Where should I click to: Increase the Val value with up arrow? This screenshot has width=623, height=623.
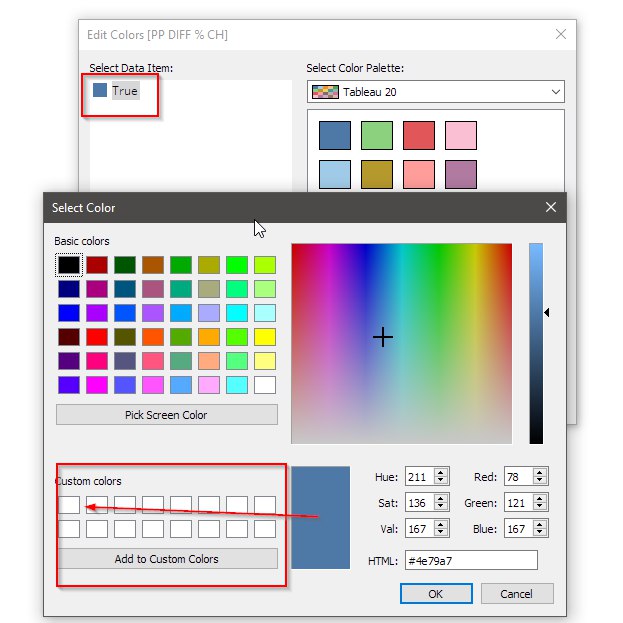(441, 524)
